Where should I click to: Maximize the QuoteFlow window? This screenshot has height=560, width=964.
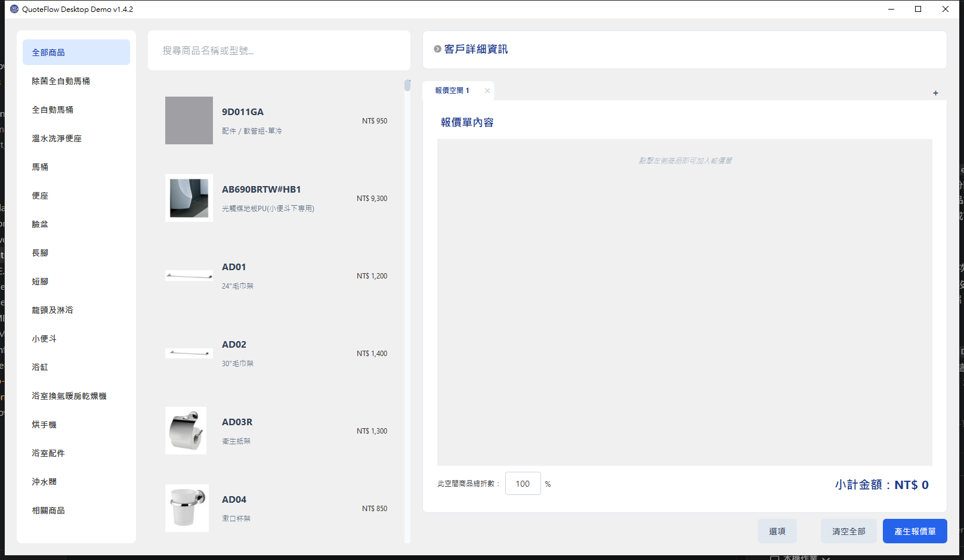click(918, 9)
